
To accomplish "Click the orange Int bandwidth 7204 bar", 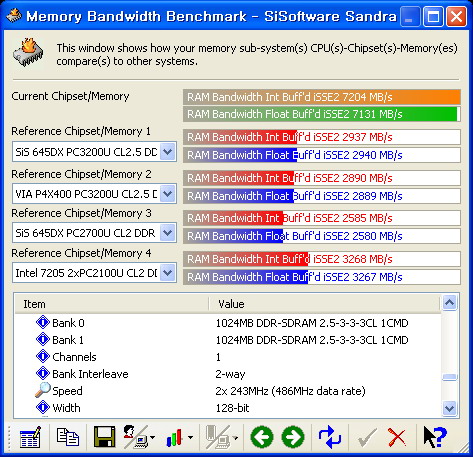I will pyautogui.click(x=322, y=97).
